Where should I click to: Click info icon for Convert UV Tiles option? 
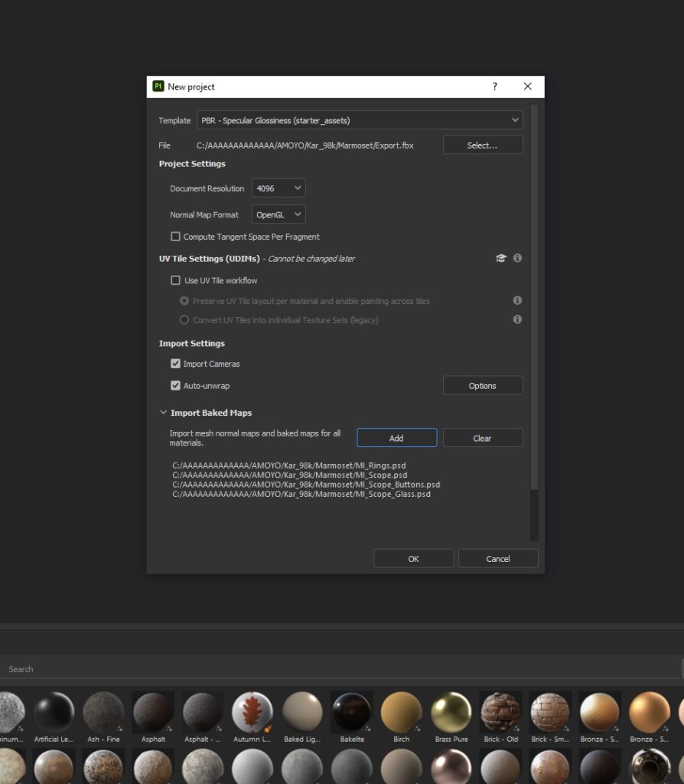coord(518,319)
